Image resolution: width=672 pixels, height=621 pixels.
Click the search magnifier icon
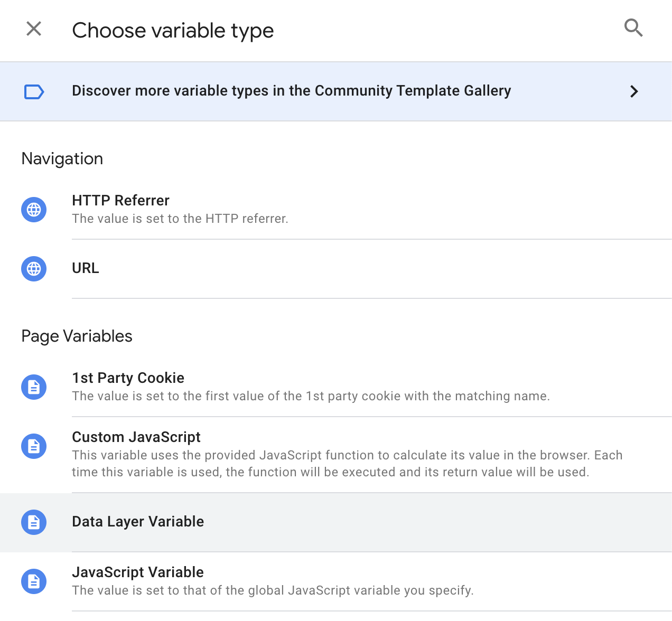633,27
